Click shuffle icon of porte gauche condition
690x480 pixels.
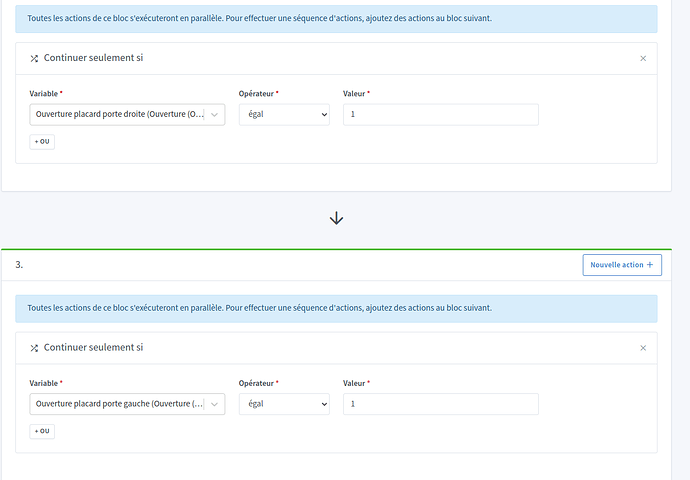point(34,348)
